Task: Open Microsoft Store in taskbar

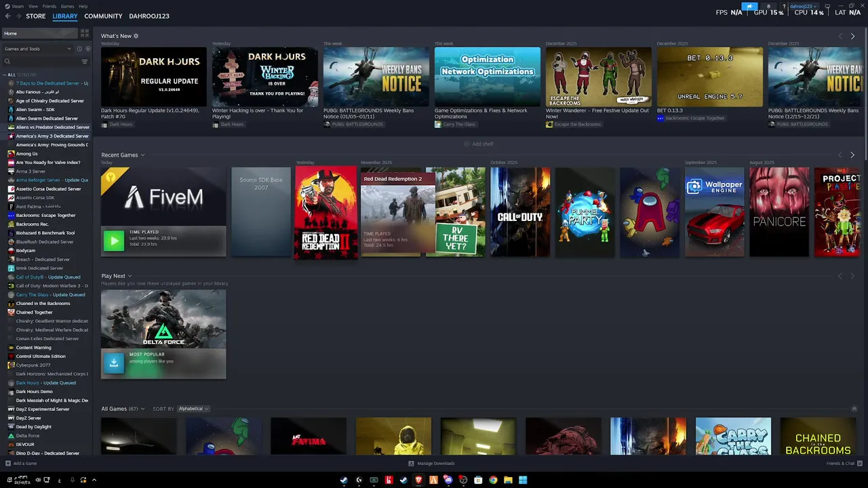Action: pos(478,480)
